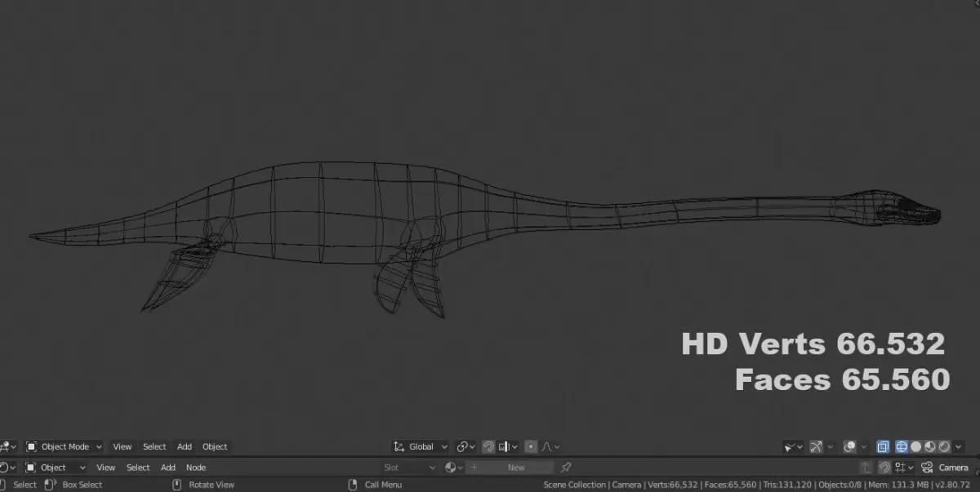980x492 pixels.
Task: Click the Select hint in the status bar
Action: tap(25, 485)
